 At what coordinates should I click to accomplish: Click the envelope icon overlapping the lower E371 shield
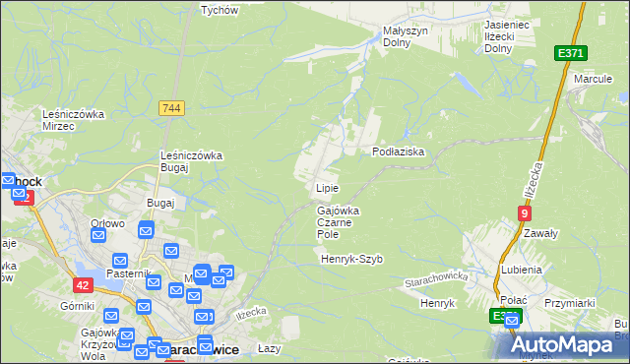coord(512,321)
